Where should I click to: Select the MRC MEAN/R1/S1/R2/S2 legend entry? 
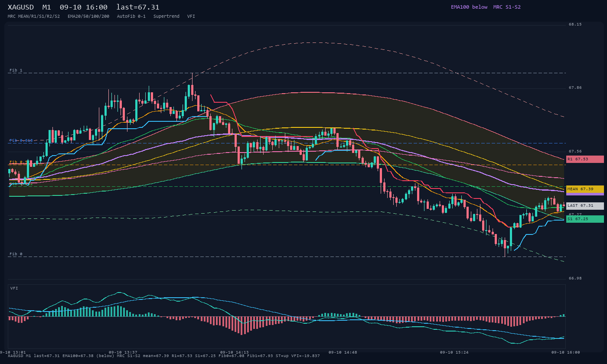click(34, 16)
